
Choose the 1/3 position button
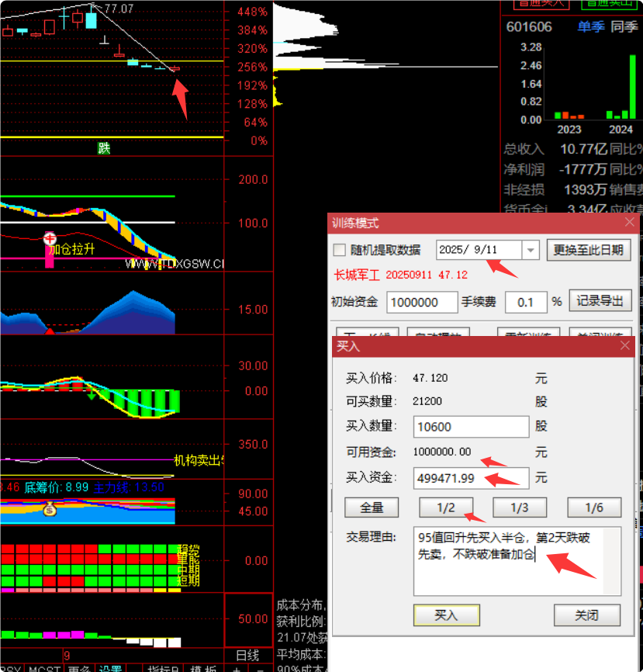pyautogui.click(x=520, y=507)
